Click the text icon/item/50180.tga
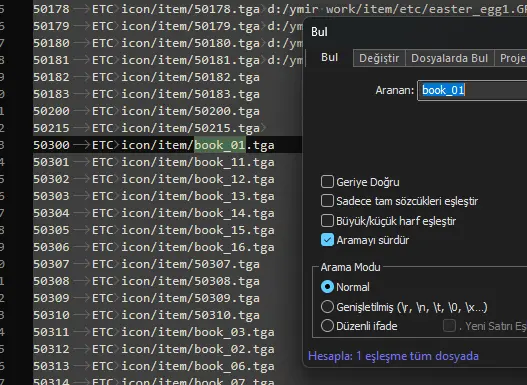Image resolution: width=527 pixels, height=385 pixels. coord(190,43)
